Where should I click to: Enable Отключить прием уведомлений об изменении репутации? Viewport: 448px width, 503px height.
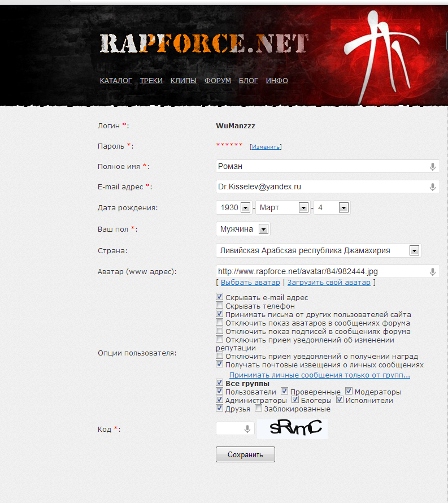219,339
